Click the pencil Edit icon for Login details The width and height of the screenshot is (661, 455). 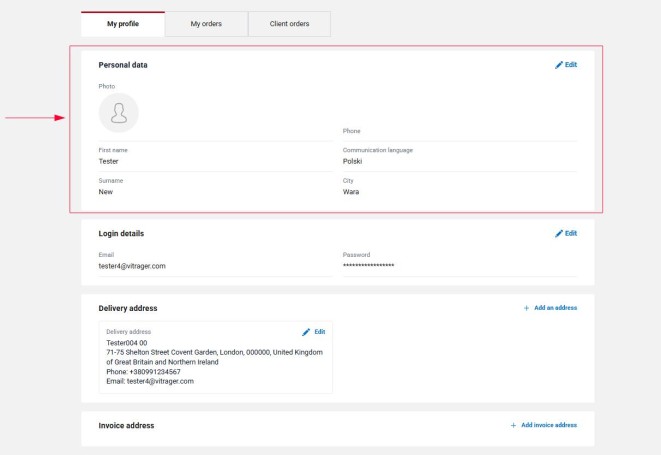tap(559, 234)
